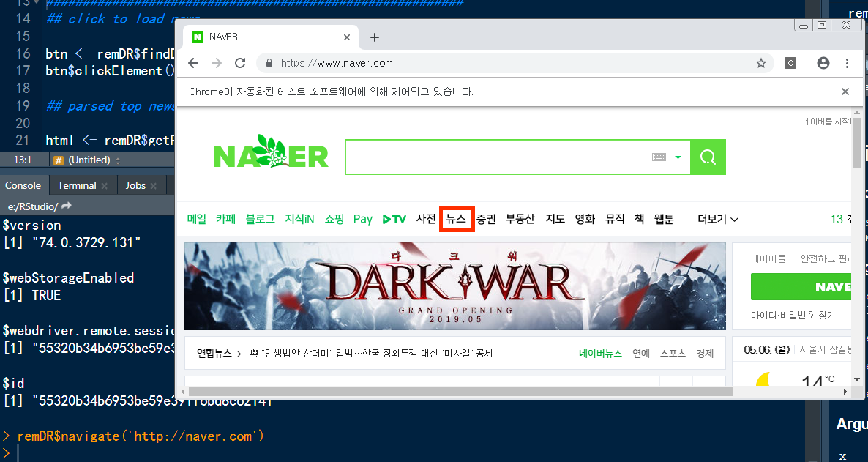Click the vertical scrollbar down arrow
Image resolution: width=868 pixels, height=462 pixels.
click(857, 380)
